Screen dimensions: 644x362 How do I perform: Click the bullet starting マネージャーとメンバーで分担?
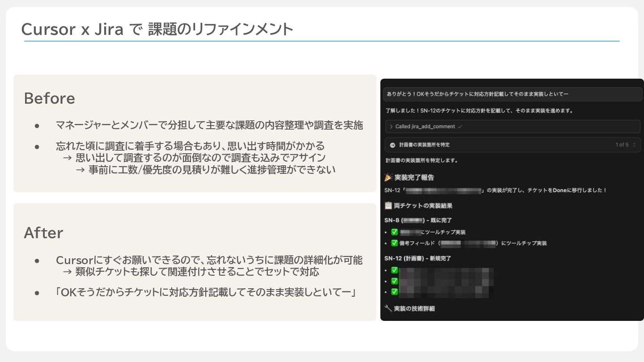pos(209,125)
